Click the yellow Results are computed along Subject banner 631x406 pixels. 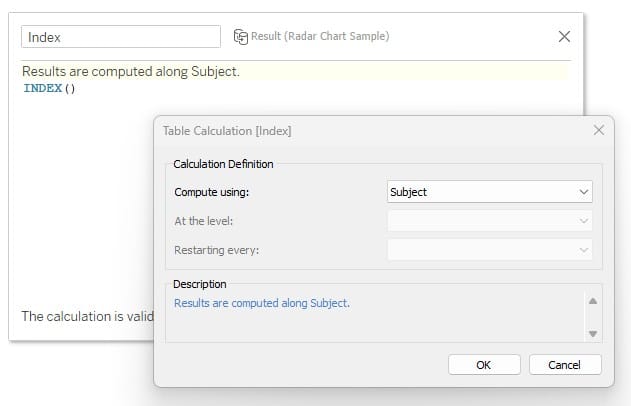[x=296, y=71]
